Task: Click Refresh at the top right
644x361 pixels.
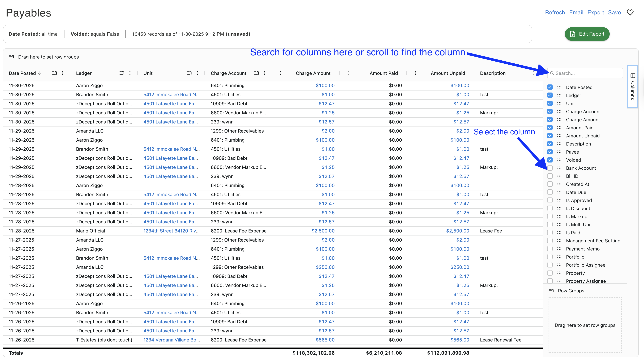Action: coord(555,12)
